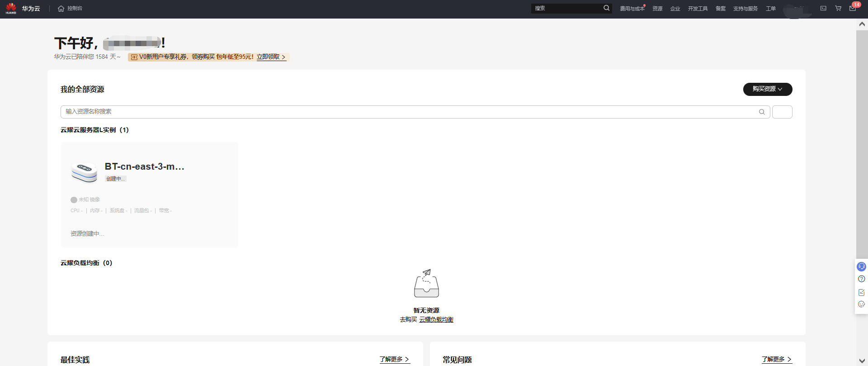This screenshot has height=366, width=868.
Task: Click 了解更多 next to 最佳实践
Action: coord(395,359)
